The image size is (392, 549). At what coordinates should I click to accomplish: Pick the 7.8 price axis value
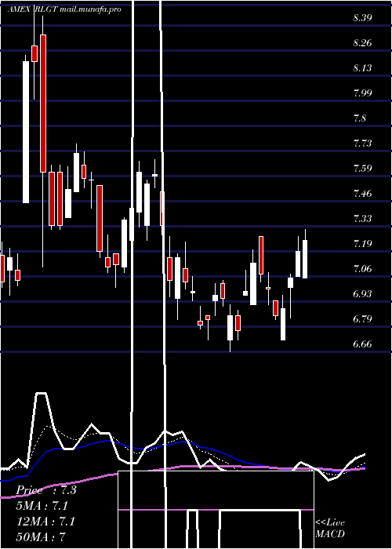(x=360, y=118)
